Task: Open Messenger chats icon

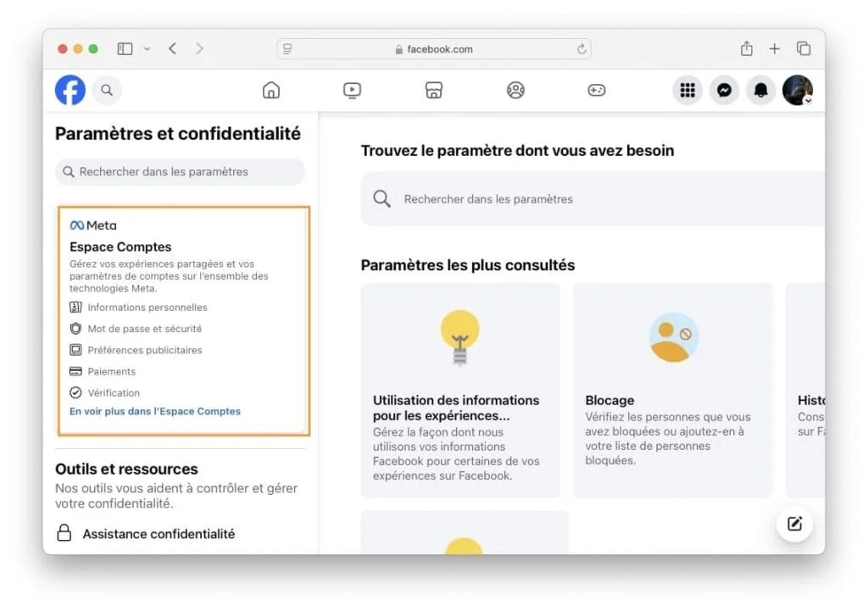Action: pos(724,90)
